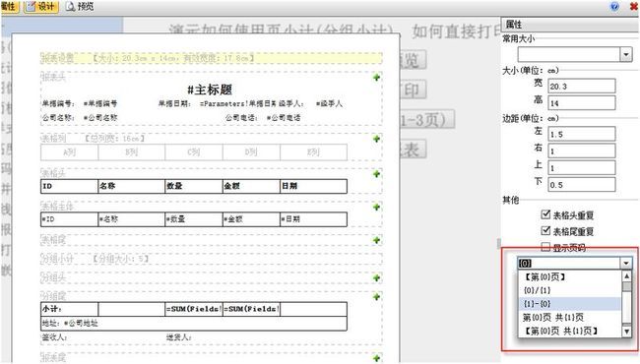Screen dimensions: 640x364
Task: Click the 宽 width input field
Action: coord(581,86)
